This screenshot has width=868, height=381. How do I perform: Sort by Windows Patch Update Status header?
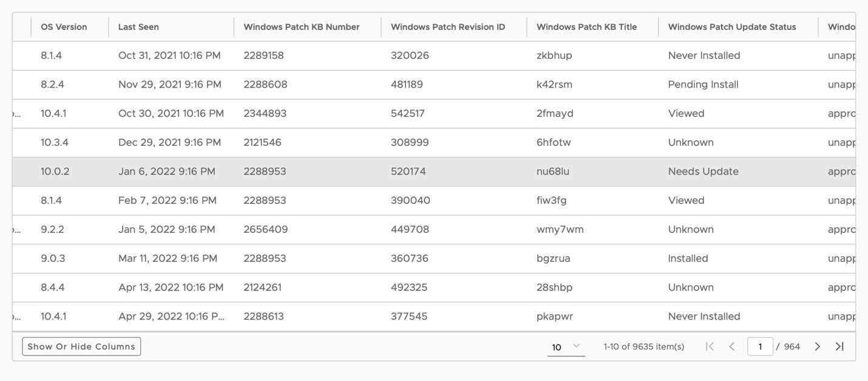coord(732,27)
